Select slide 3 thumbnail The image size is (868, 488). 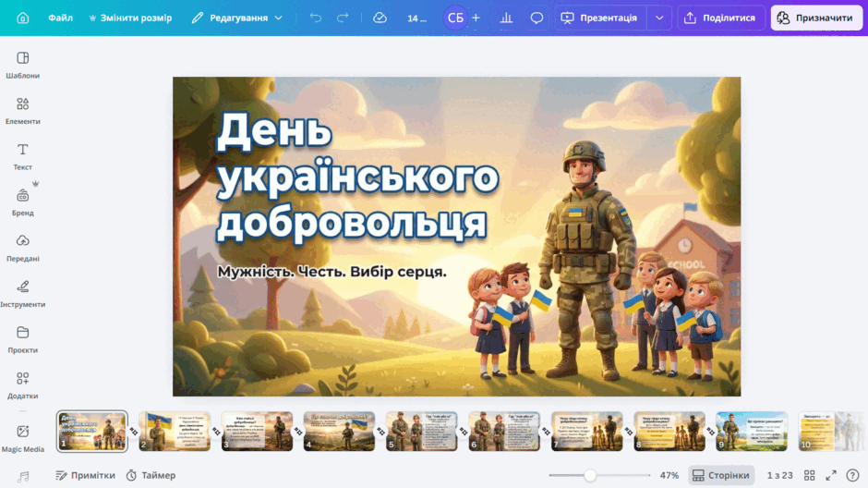[257, 431]
